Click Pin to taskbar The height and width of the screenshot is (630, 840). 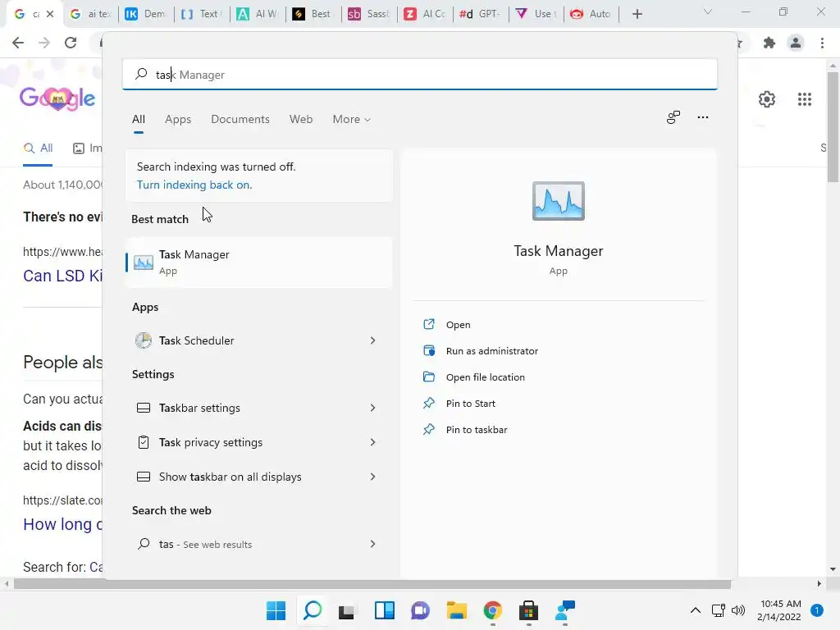477,430
